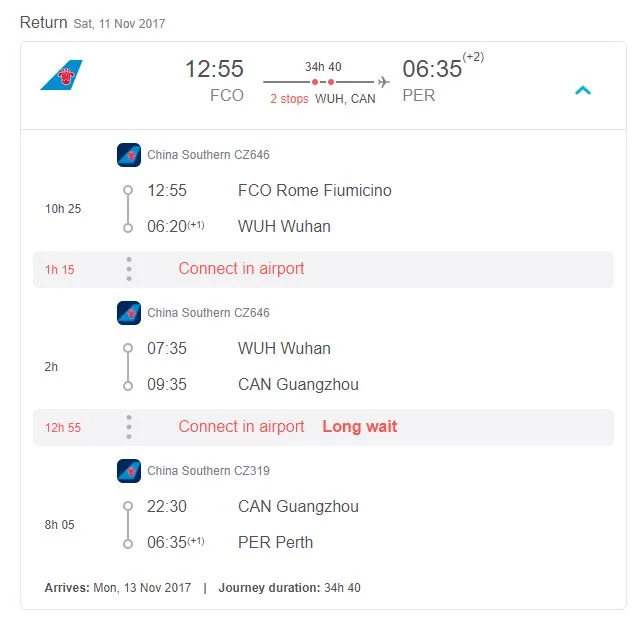Click the "WUH, CAN" stopover codes

pyautogui.click(x=345, y=99)
